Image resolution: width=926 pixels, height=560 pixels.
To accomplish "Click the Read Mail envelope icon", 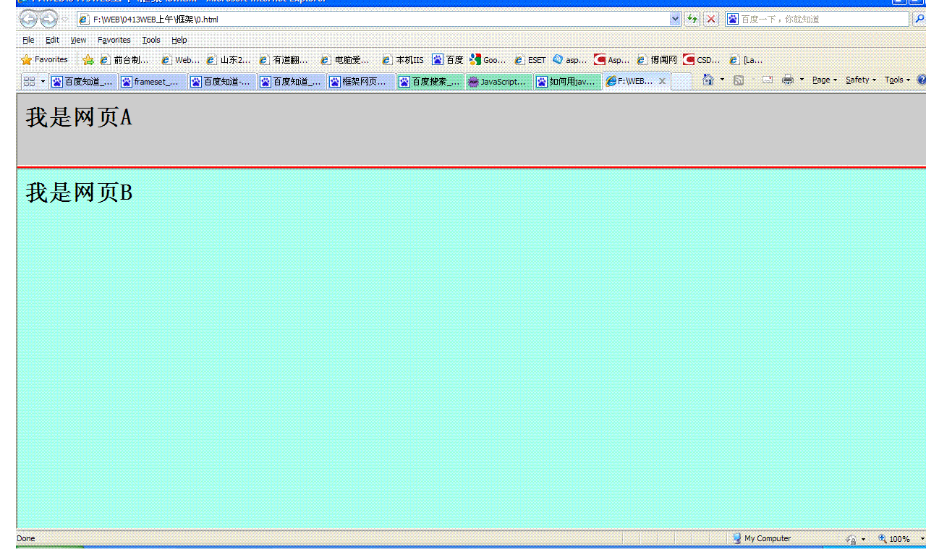I will coord(767,80).
